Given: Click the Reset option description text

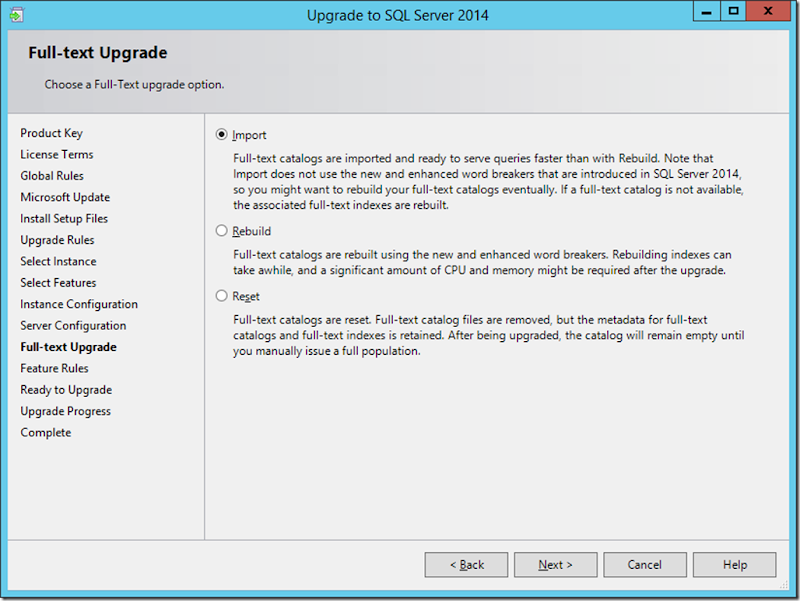Looking at the screenshot, I should click(x=488, y=335).
